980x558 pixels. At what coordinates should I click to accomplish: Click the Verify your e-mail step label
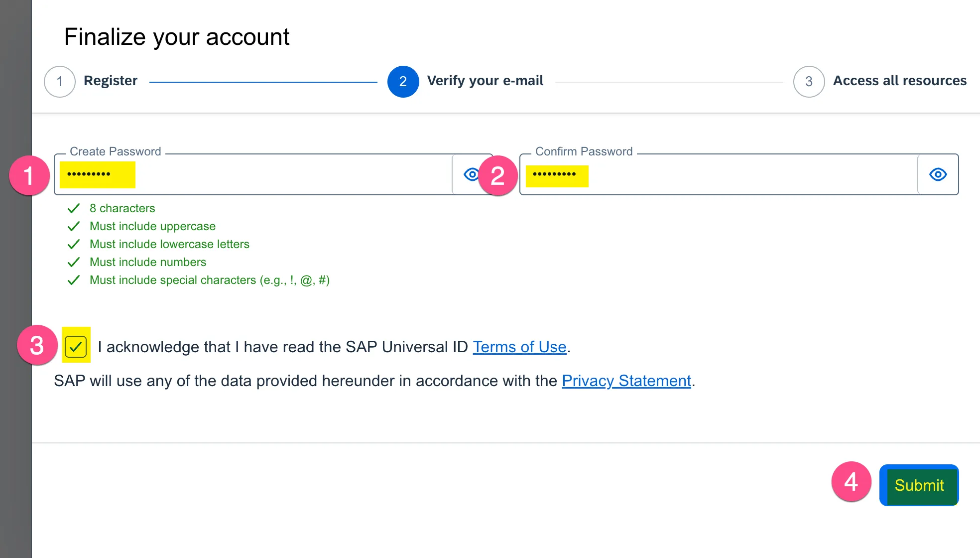(x=485, y=81)
